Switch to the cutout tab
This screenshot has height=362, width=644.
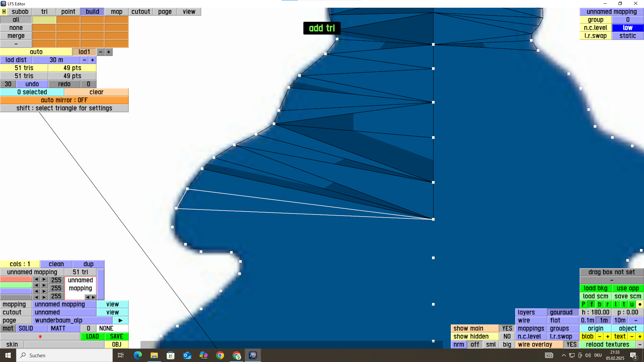(141, 12)
